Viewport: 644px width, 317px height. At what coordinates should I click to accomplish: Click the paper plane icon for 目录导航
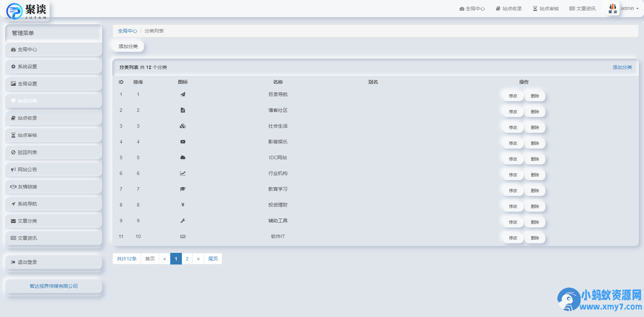[x=183, y=94]
